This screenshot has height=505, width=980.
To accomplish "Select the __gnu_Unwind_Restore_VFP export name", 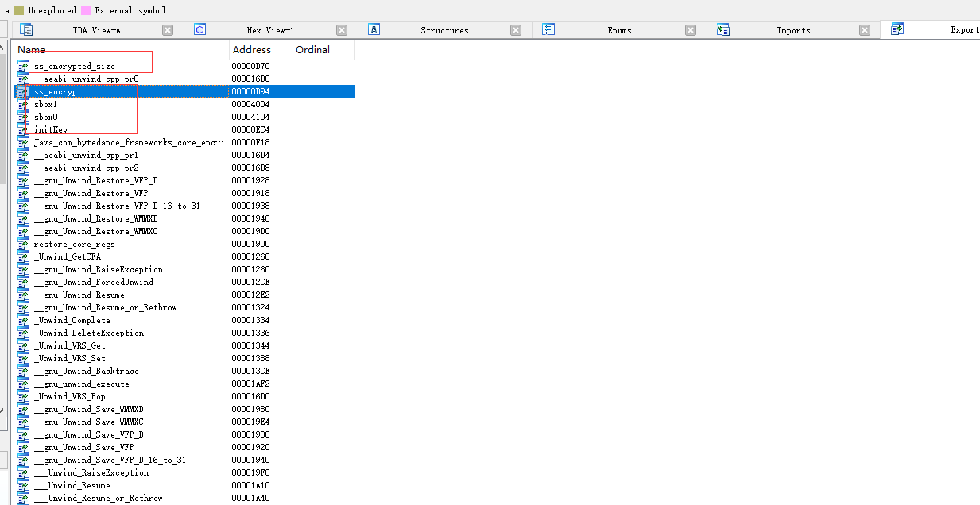I will point(91,194).
